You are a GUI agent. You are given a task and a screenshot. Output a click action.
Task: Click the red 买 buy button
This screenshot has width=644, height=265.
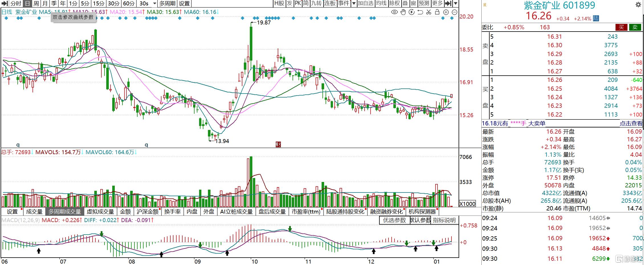(x=621, y=27)
